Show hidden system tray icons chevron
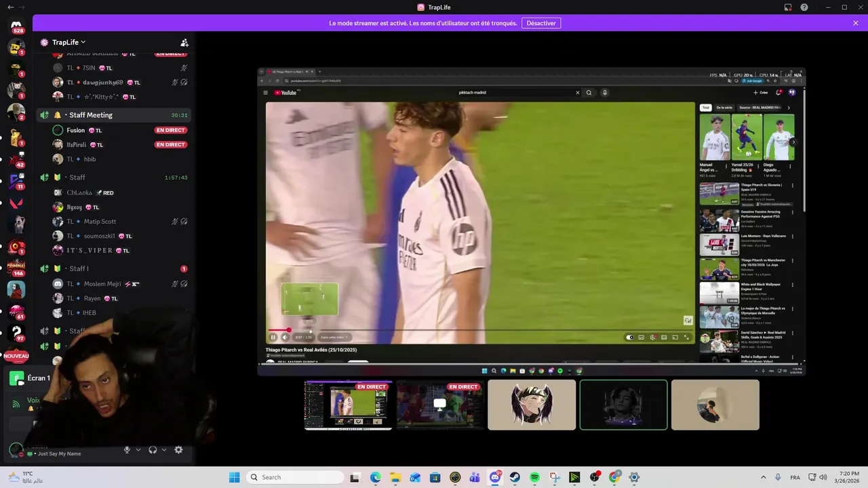The height and width of the screenshot is (488, 868). (763, 477)
